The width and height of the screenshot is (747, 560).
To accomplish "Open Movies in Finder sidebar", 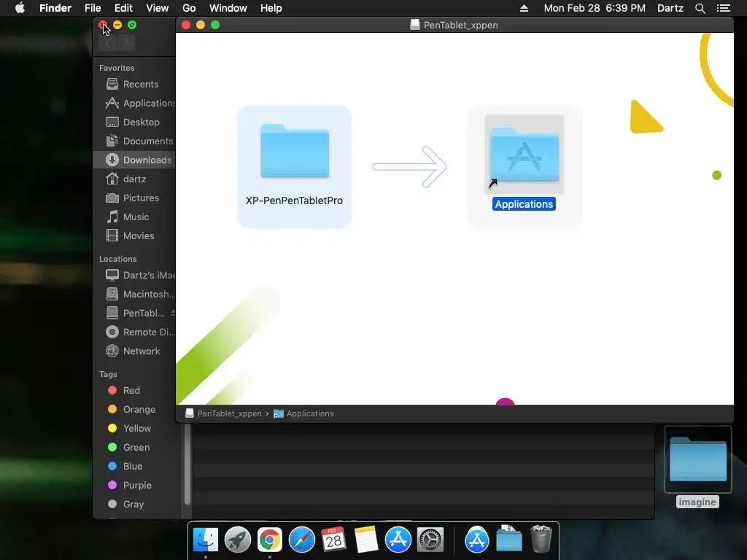I will pyautogui.click(x=134, y=236).
